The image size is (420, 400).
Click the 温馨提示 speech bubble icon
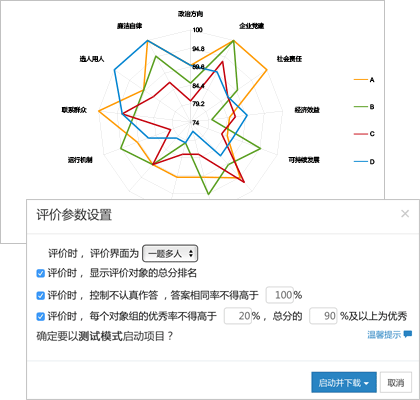click(408, 334)
